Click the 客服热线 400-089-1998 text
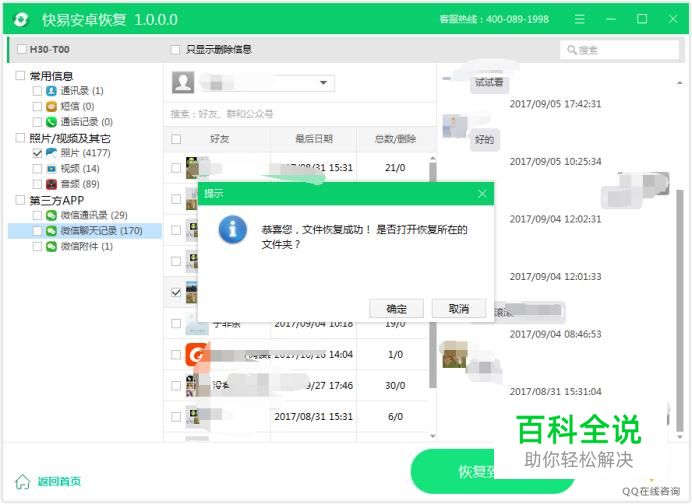The height and width of the screenshot is (504, 692). coord(494,19)
